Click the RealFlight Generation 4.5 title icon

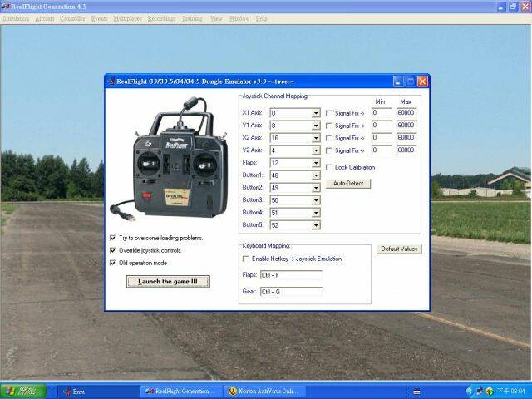point(6,7)
